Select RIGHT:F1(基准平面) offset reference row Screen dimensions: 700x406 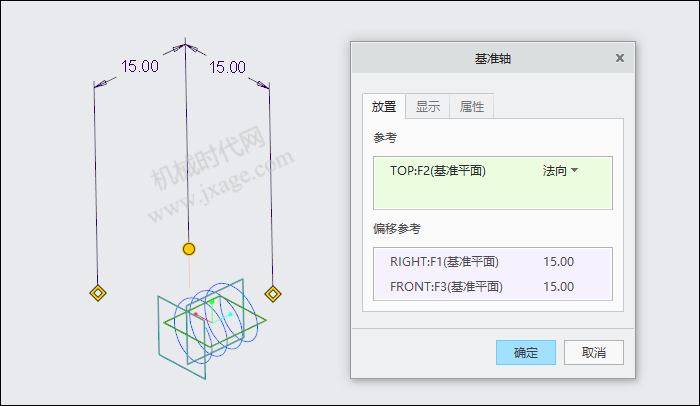493,261
